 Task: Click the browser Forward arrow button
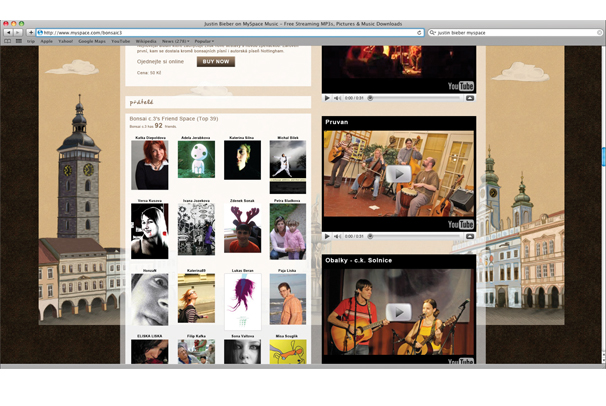coord(18,32)
